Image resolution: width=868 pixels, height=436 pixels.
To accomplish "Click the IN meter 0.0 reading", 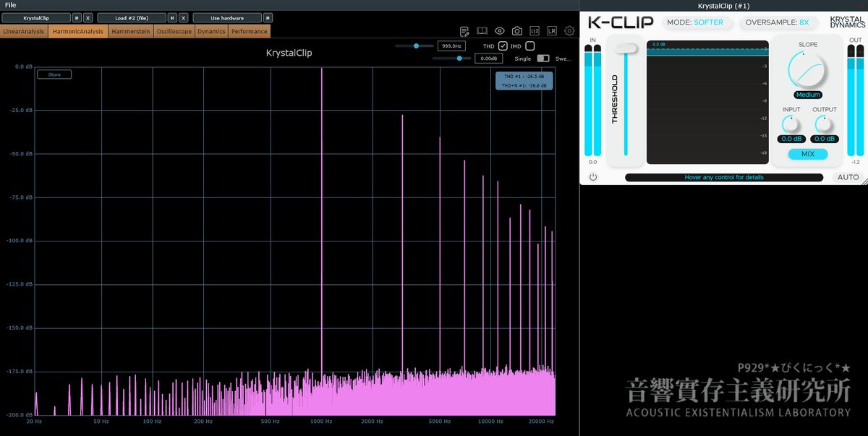I will [593, 162].
